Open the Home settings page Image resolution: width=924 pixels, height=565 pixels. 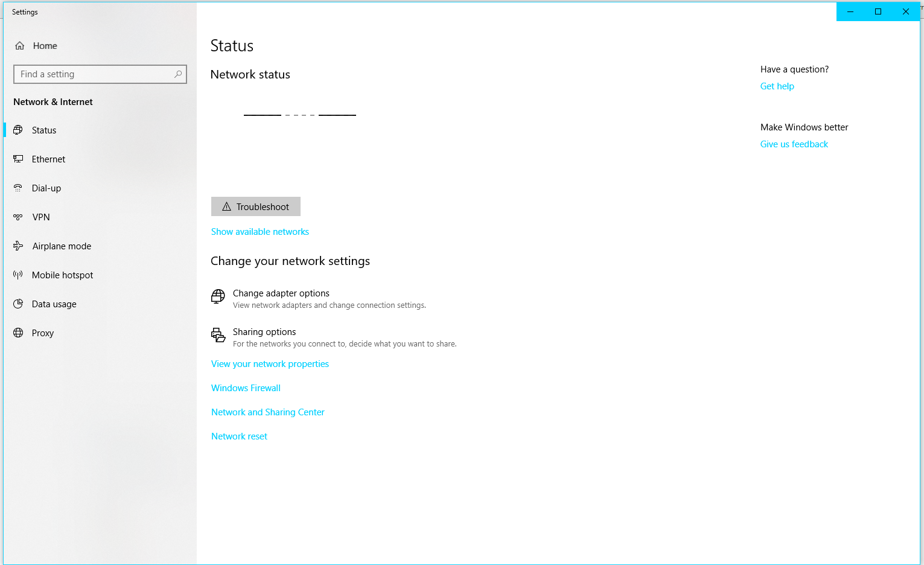point(100,46)
